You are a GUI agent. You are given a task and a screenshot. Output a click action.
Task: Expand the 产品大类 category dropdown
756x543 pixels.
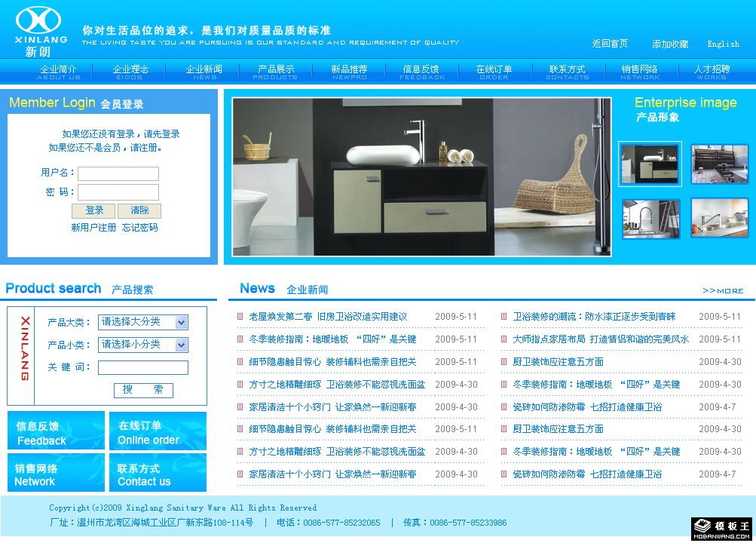click(142, 322)
